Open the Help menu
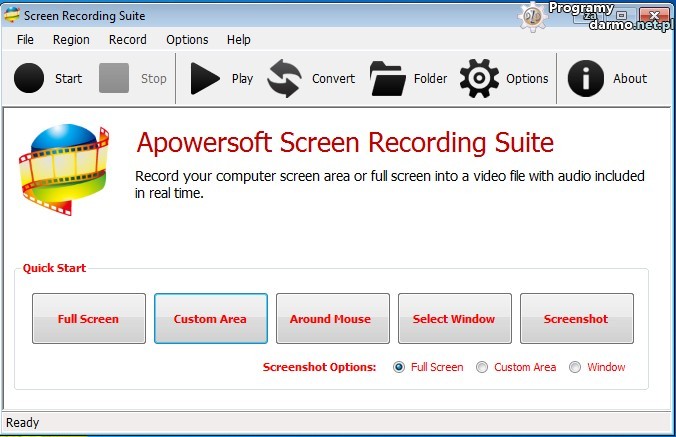Viewport: 676px width, 437px height. pos(239,39)
